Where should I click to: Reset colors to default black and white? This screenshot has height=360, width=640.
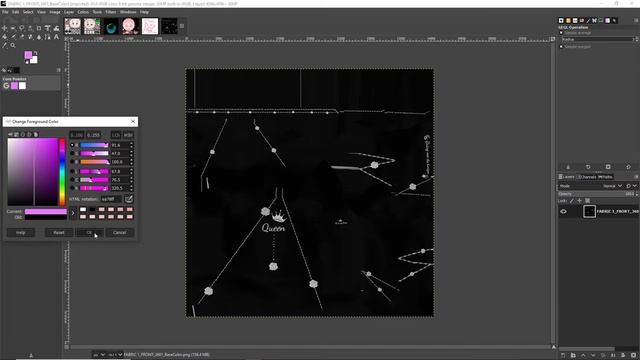(27, 62)
